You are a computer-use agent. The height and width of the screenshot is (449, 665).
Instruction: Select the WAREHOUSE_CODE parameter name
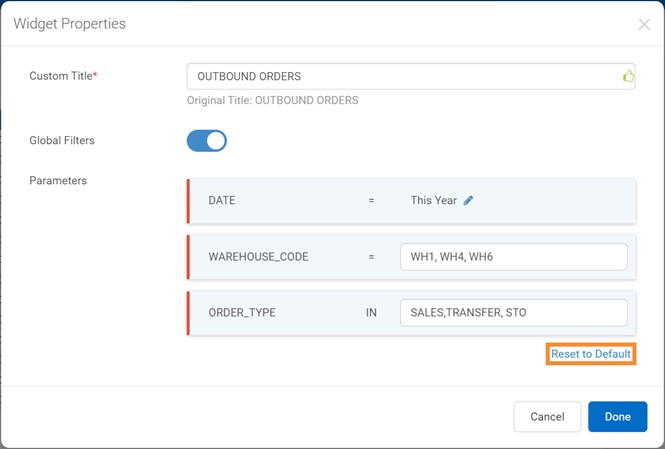click(x=258, y=257)
